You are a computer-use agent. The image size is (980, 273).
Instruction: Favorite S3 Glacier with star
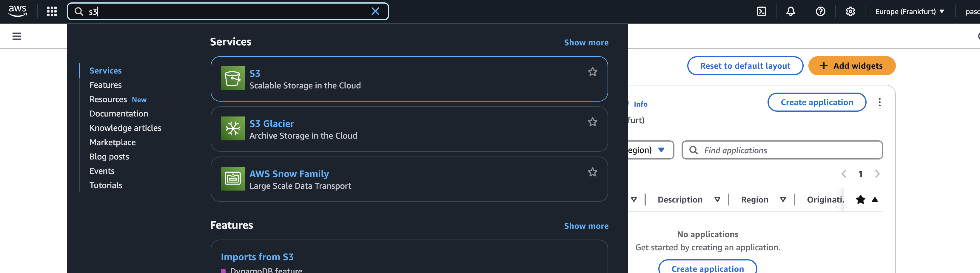[592, 122]
